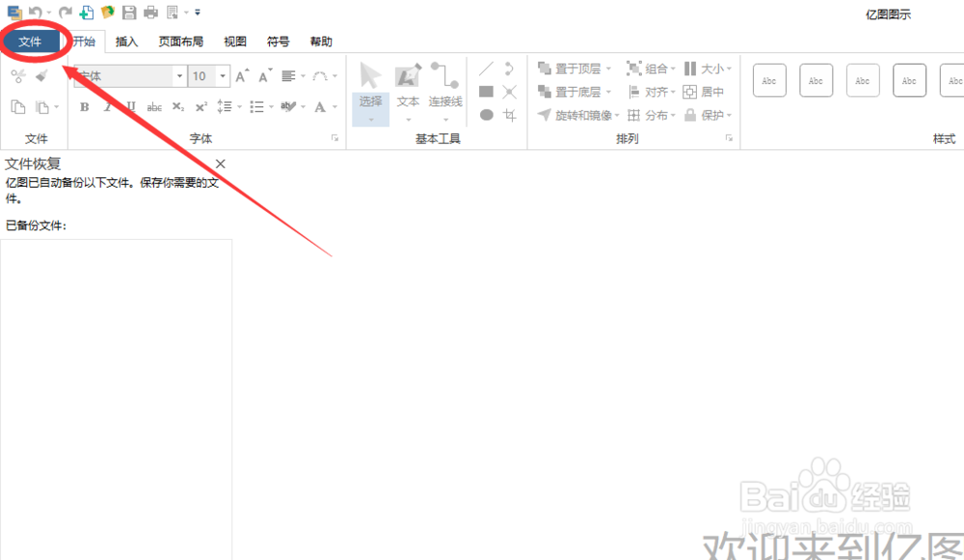This screenshot has height=560, width=964.
Task: Open the 旋转和镜像 rotate and mirror menu
Action: 578,115
